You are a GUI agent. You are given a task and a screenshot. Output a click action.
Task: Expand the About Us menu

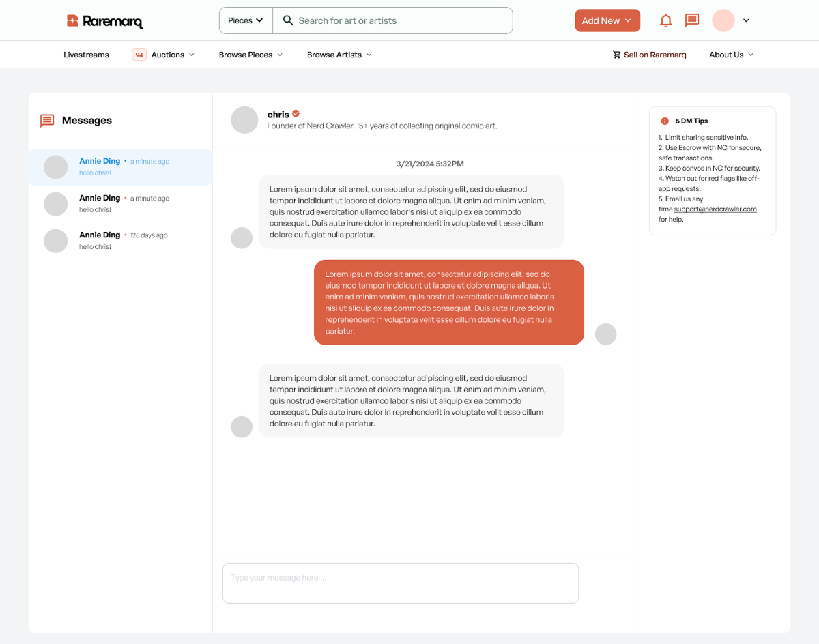tap(731, 55)
